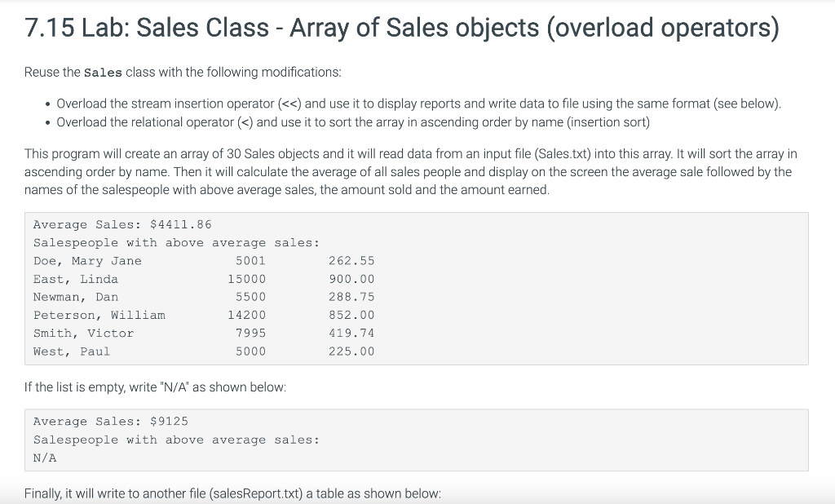Click the East, Linda output row

pos(204,279)
